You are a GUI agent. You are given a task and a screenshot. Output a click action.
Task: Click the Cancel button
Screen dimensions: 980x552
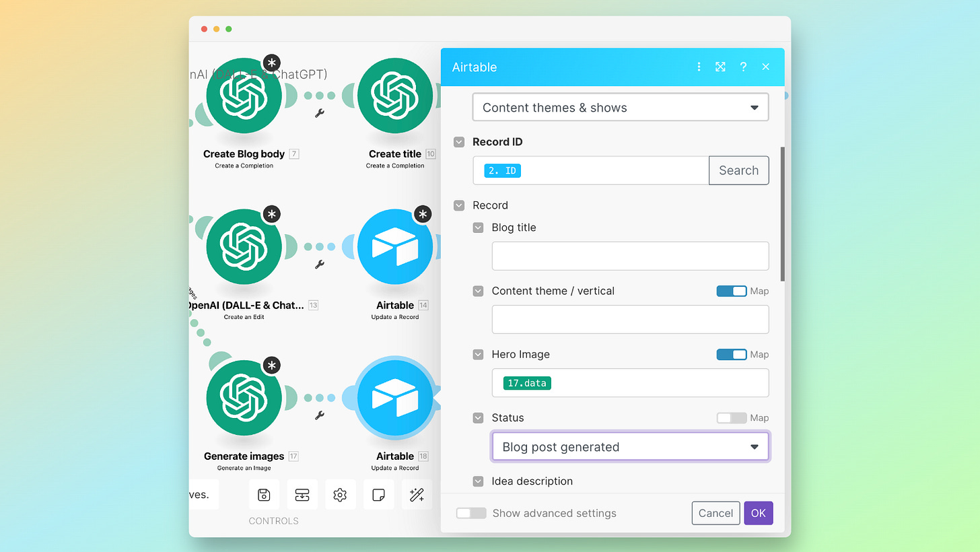tap(715, 513)
